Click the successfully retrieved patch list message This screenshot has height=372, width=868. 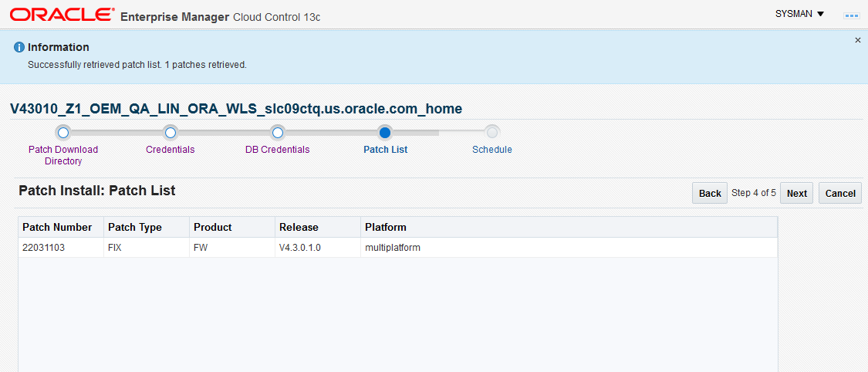point(137,65)
